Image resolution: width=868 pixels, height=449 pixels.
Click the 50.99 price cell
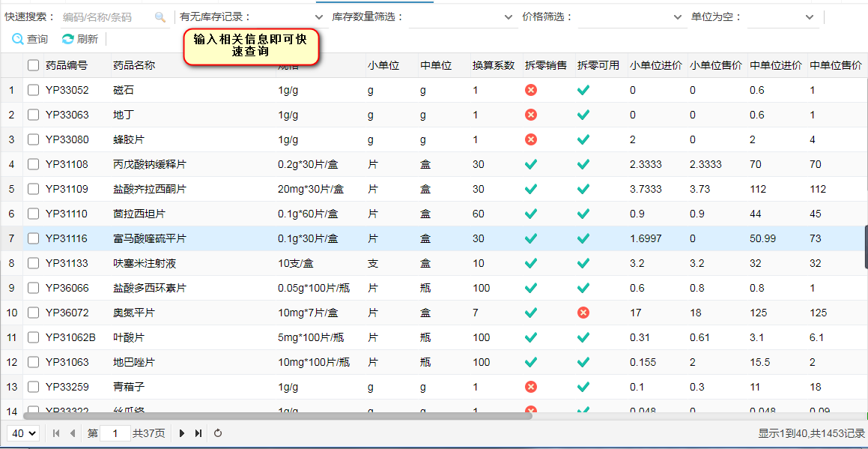[763, 238]
